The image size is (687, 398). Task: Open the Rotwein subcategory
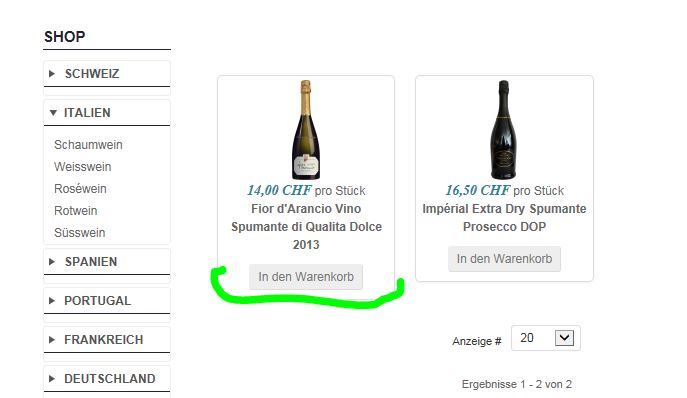(x=75, y=210)
